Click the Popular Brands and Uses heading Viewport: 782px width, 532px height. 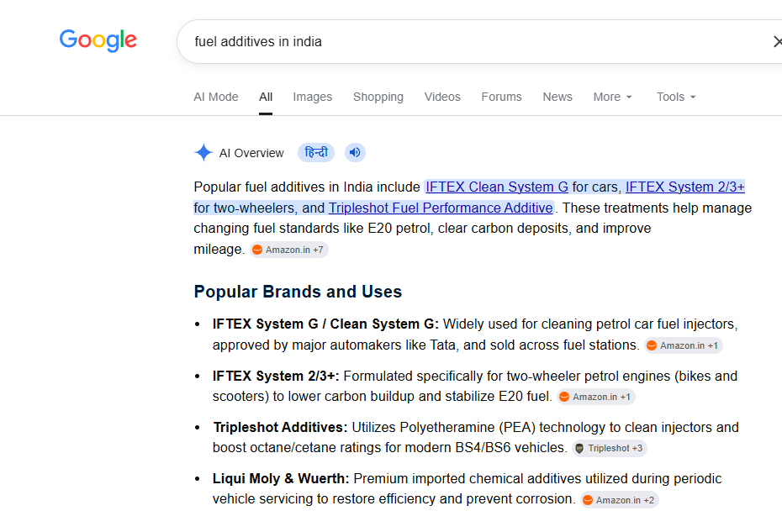(298, 292)
